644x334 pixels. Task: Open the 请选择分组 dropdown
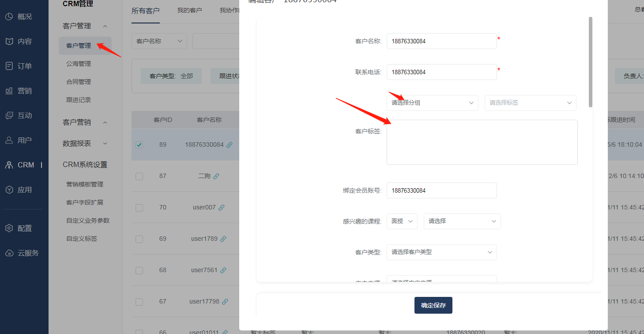click(433, 102)
